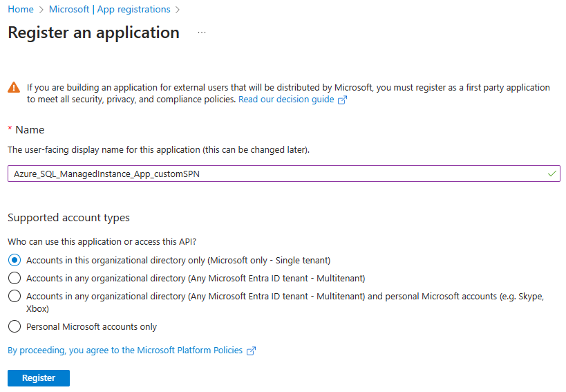Click the Supported account types heading
This screenshot has height=392, width=566.
pyautogui.click(x=68, y=218)
